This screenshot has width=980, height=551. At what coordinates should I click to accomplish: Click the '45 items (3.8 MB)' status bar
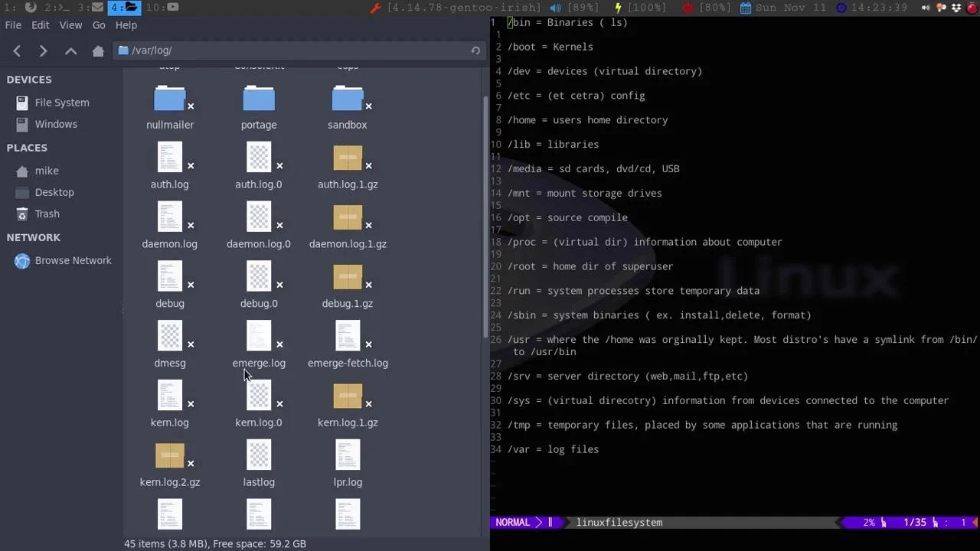[215, 543]
